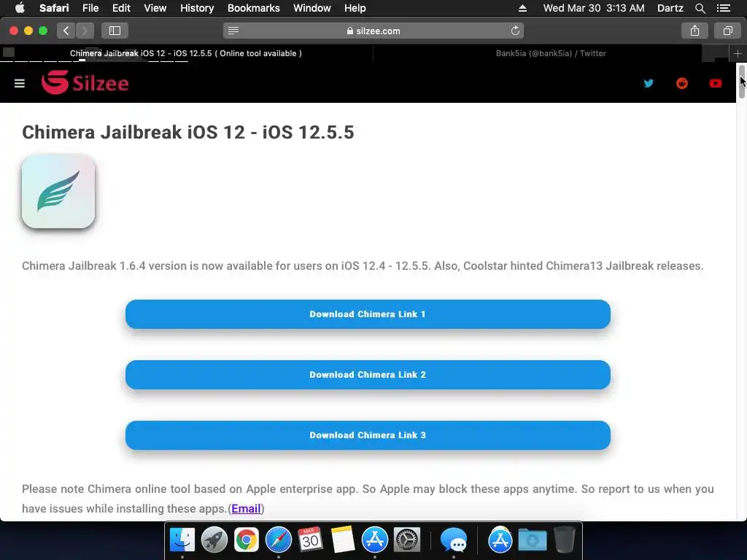This screenshot has height=560, width=747.
Task: Open Safari from the Dock
Action: pos(278,540)
